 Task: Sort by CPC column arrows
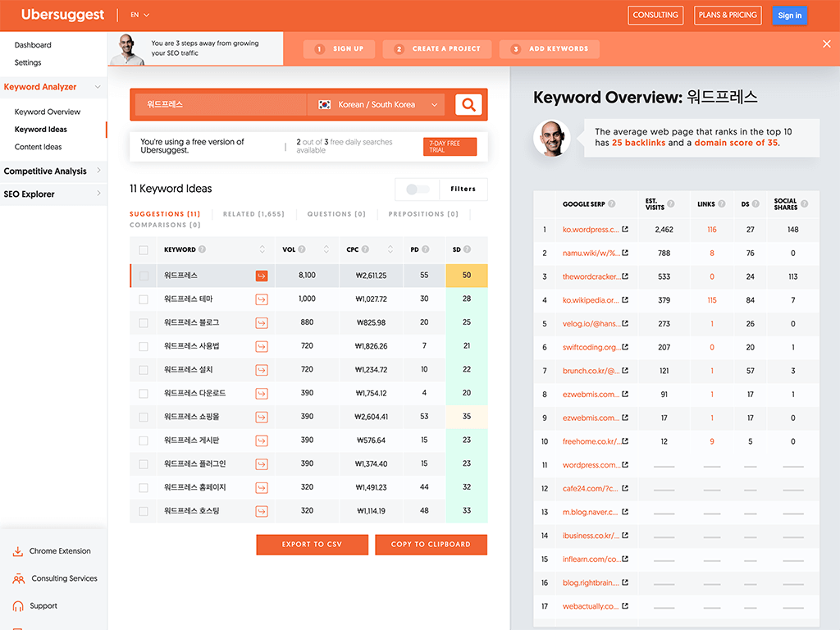point(390,249)
